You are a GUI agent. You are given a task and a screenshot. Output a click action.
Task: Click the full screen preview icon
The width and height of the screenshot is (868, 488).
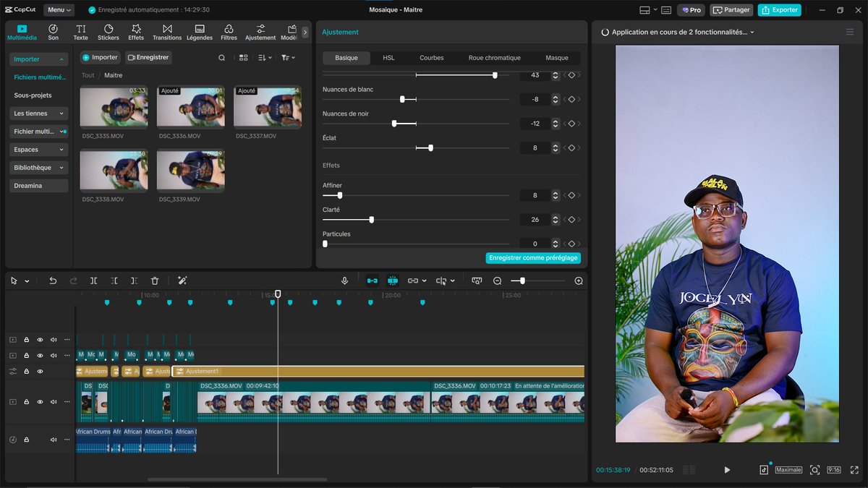click(854, 470)
